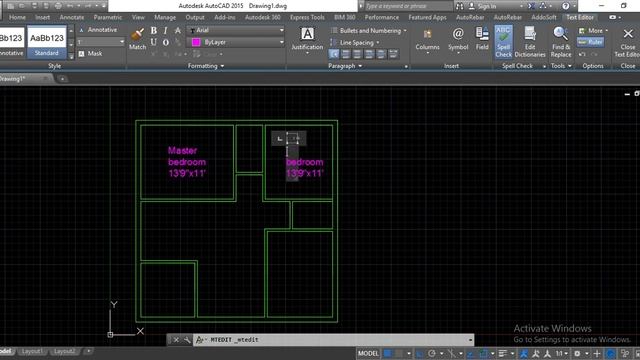Click the Match text formatting brush

pos(138,39)
